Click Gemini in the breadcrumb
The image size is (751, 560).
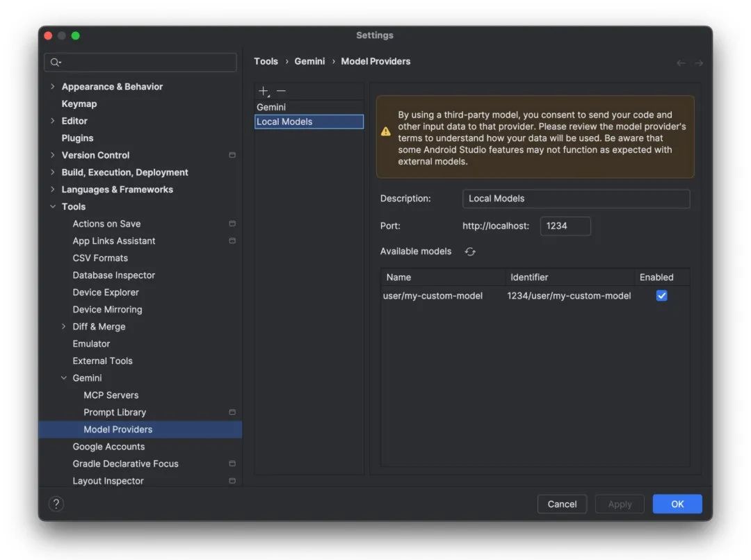(x=309, y=61)
